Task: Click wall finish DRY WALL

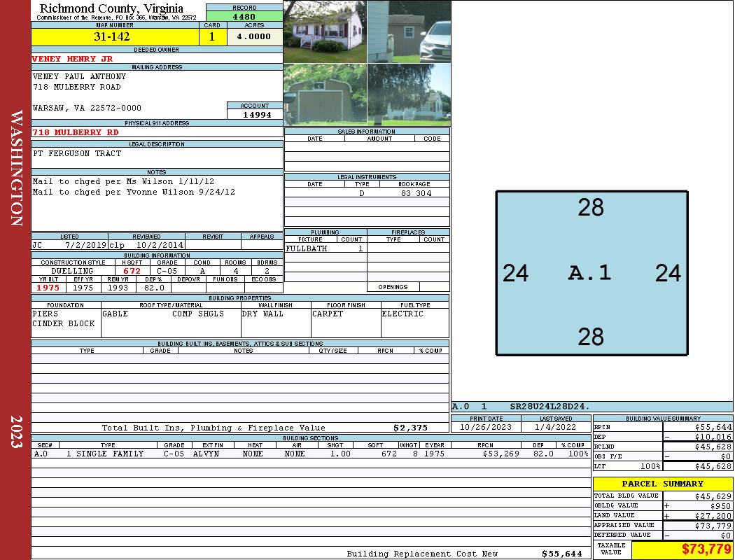Action: 262,314
